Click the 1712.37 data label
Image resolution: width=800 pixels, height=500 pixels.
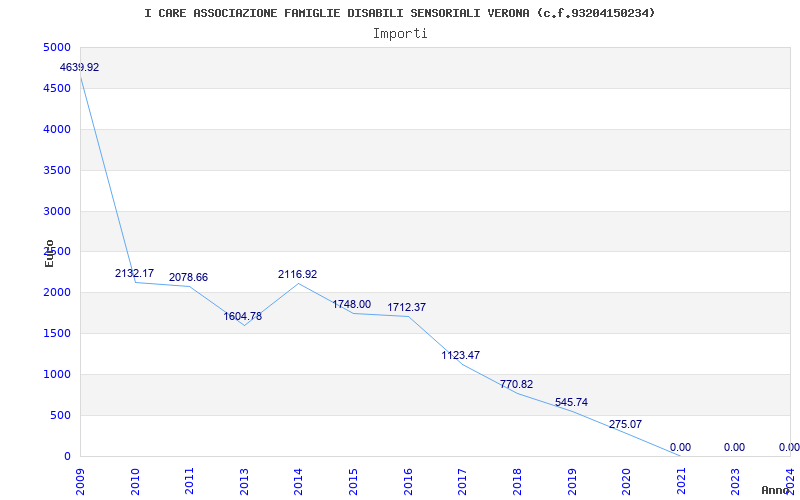click(x=406, y=308)
